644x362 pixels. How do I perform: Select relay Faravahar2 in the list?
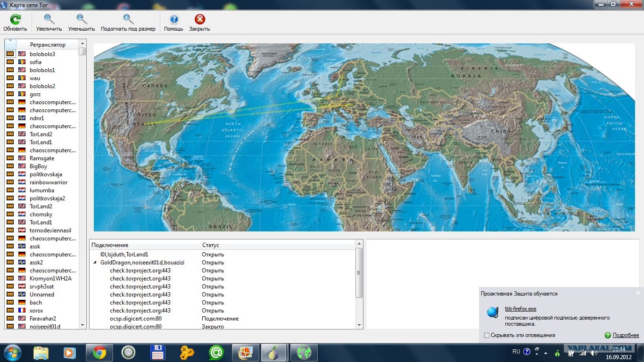pos(43,319)
